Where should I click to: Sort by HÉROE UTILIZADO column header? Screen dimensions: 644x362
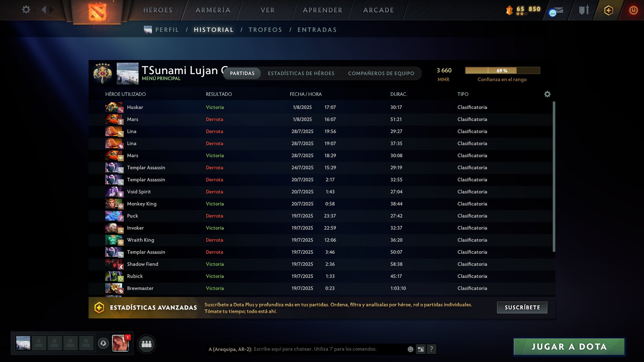125,94
